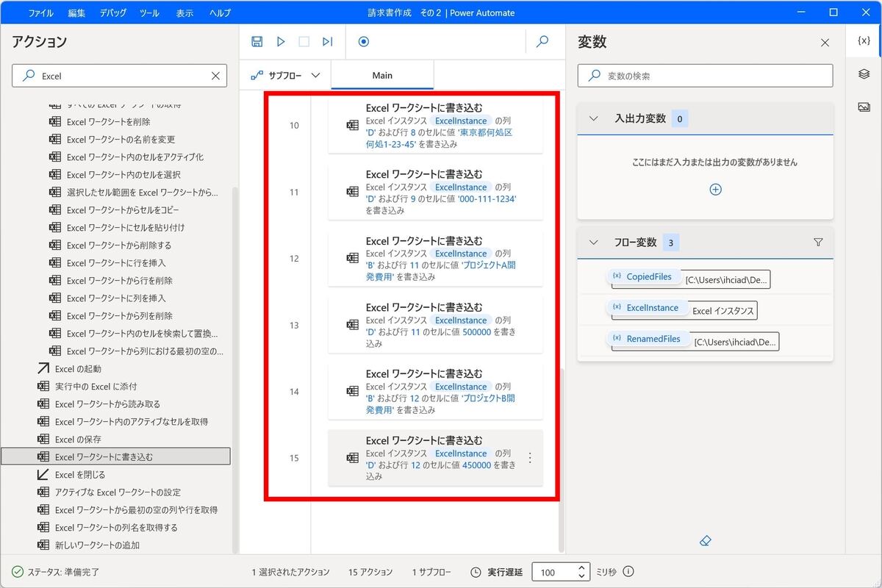Open the images pane icon

[x=864, y=107]
